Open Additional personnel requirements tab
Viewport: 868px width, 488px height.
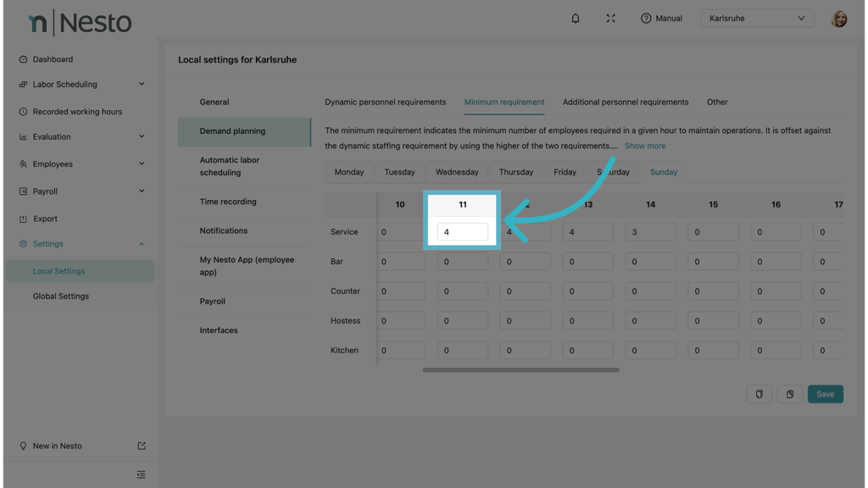point(625,102)
